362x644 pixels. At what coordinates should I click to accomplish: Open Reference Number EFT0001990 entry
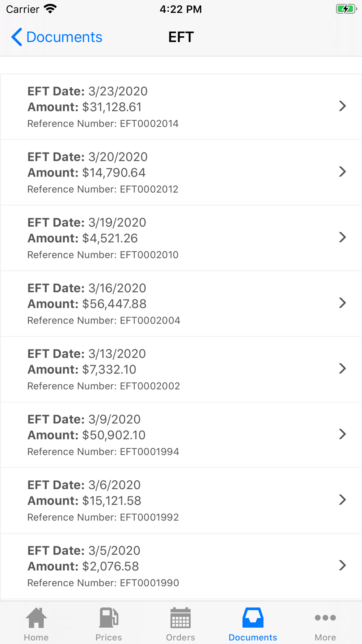pos(181,566)
